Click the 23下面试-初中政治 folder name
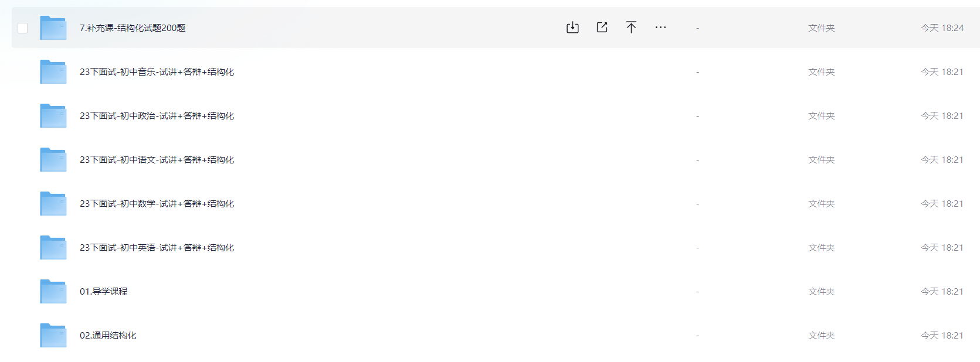The width and height of the screenshot is (980, 362). point(157,116)
